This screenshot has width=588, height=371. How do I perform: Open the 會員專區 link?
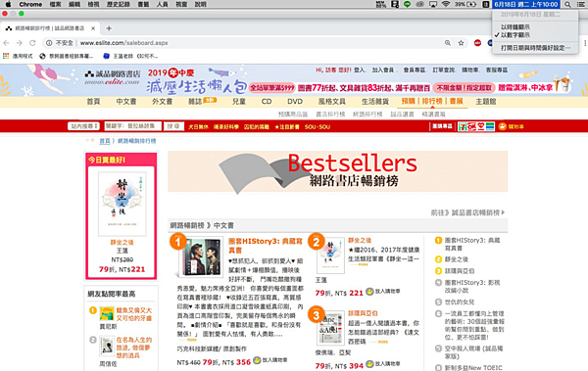point(415,70)
